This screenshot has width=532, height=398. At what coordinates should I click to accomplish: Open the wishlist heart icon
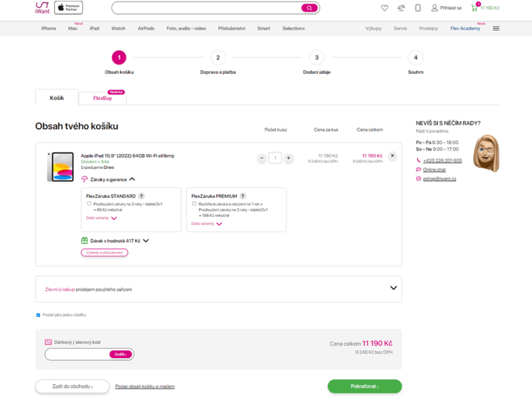(384, 8)
